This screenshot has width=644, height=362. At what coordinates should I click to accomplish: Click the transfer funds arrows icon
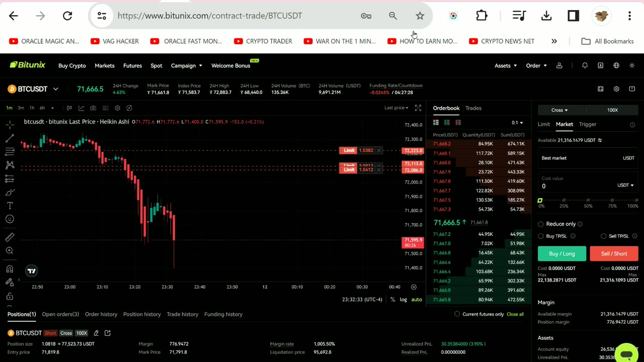pyautogui.click(x=600, y=140)
